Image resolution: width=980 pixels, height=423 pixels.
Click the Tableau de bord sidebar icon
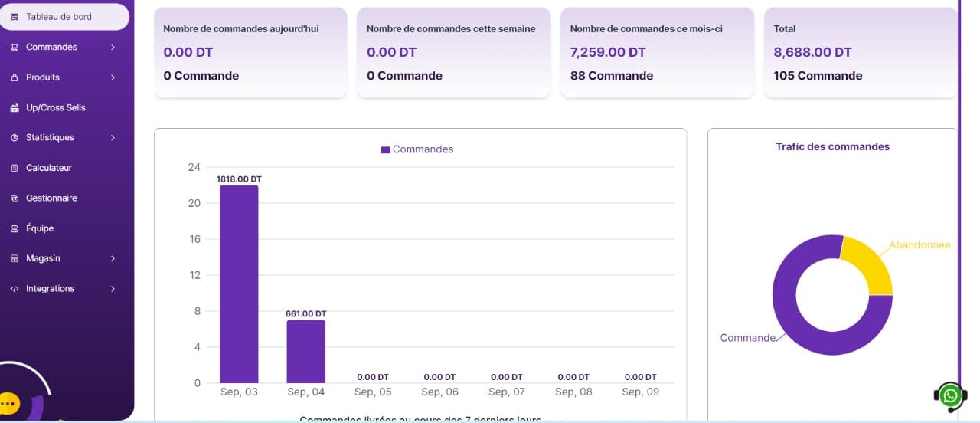pos(15,17)
